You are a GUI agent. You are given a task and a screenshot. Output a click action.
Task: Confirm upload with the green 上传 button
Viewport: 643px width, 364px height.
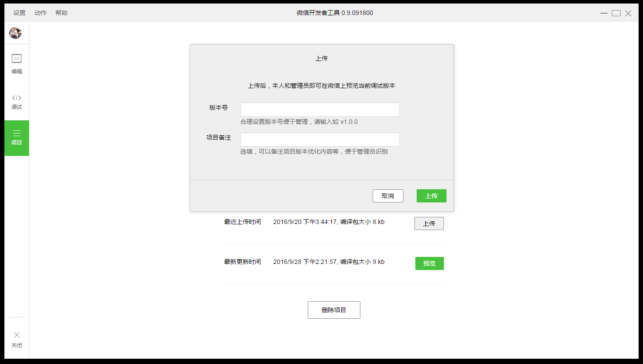click(431, 195)
